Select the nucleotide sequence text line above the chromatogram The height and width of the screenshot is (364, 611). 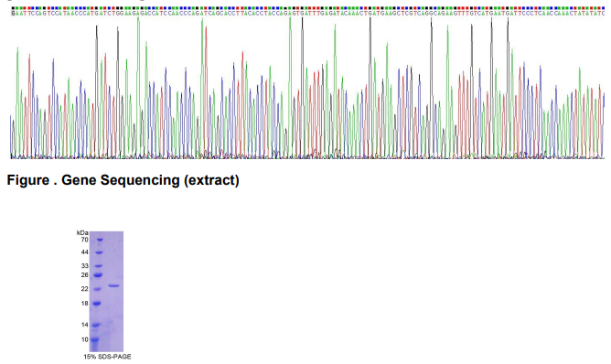308,13
